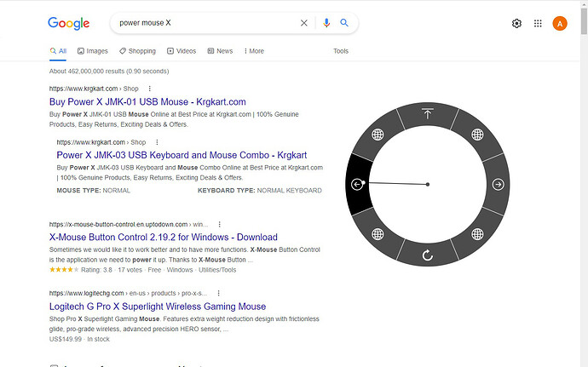The image size is (588, 367).
Task: Click the back arrow in the radial menu
Action: (x=357, y=184)
